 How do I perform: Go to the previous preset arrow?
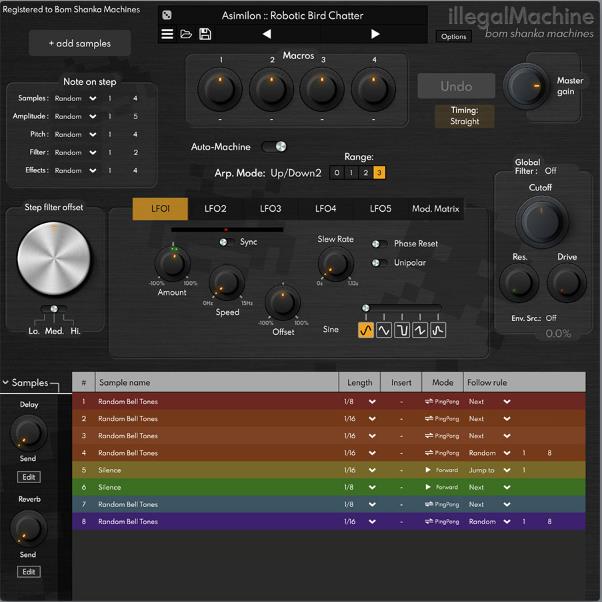click(267, 34)
